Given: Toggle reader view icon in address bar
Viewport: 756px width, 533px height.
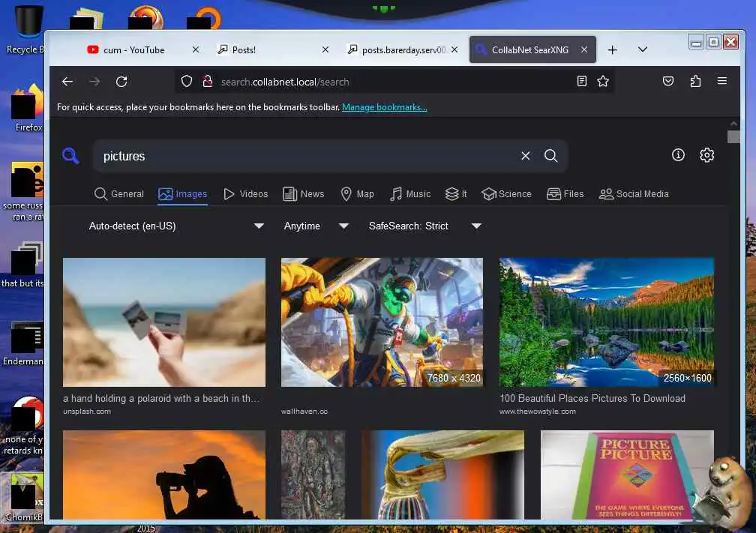Looking at the screenshot, I should point(582,81).
